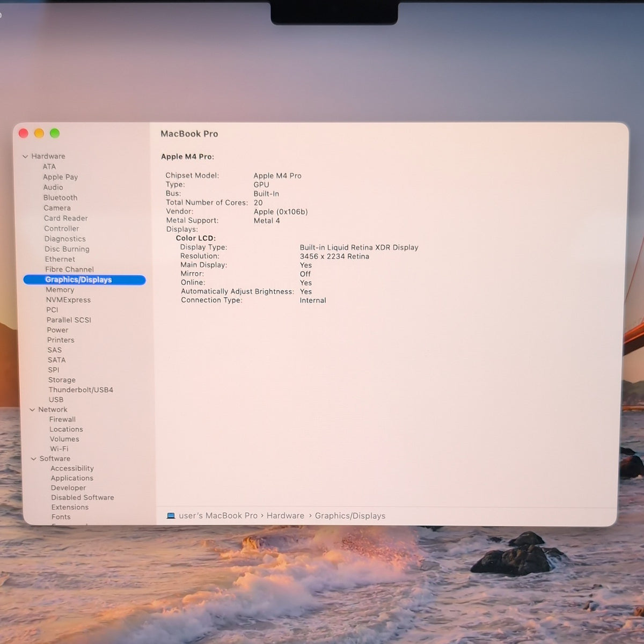Screen dimensions: 644x644
Task: Show Bluetooth information
Action: [61, 197]
